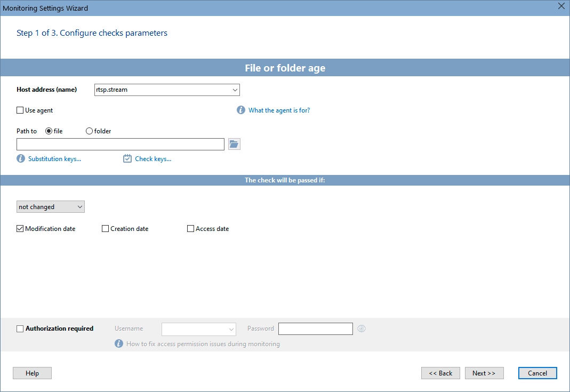Open the Host address dropdown

(235, 90)
